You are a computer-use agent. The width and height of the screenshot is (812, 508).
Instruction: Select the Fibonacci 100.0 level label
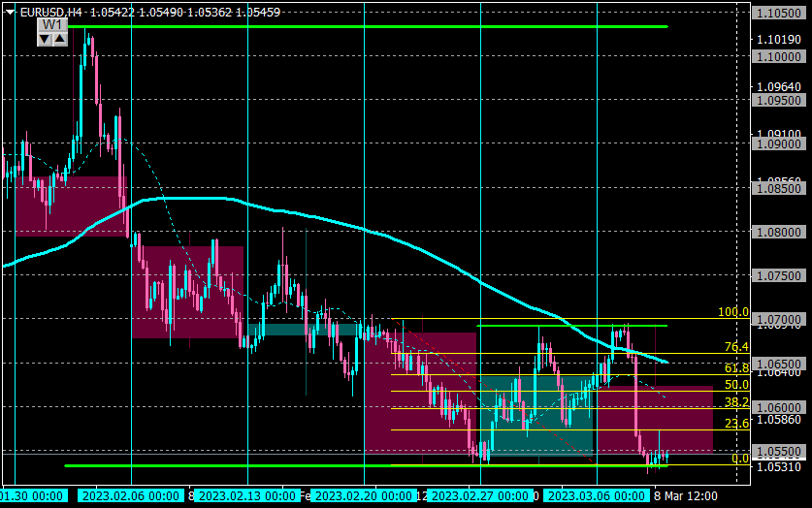732,312
